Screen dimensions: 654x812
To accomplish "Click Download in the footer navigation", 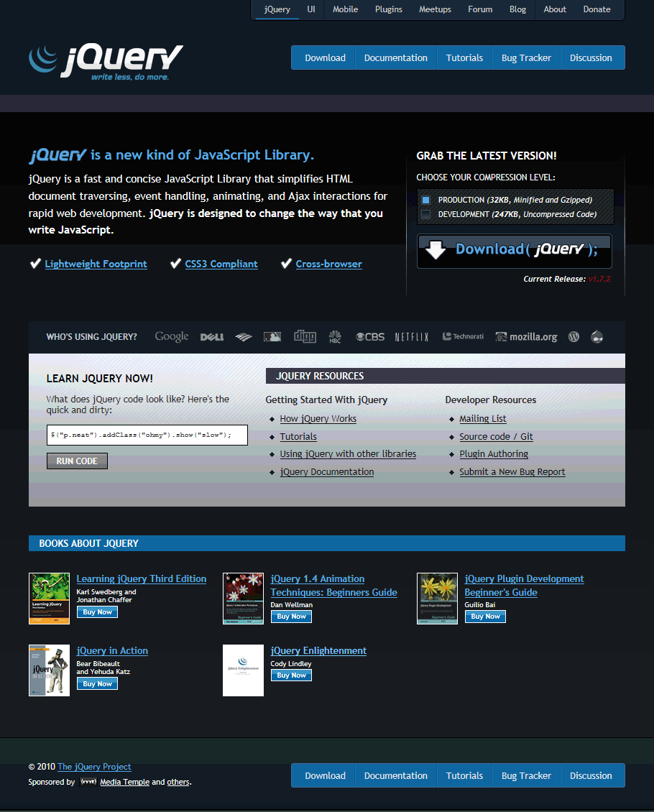I will click(x=325, y=775).
